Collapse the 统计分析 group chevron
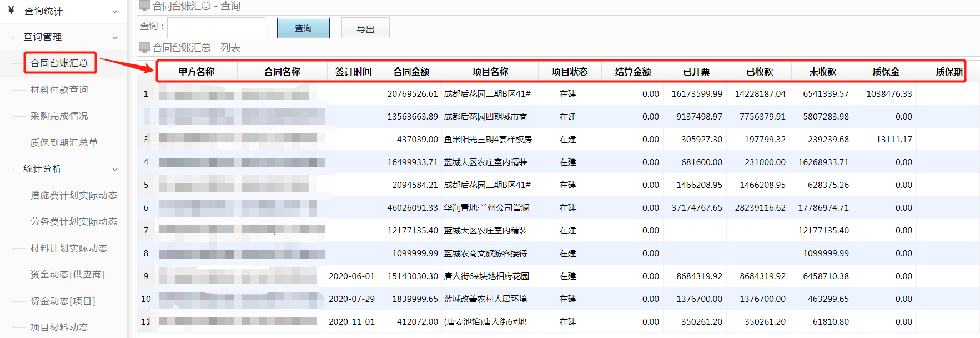This screenshot has height=338, width=980. [115, 169]
